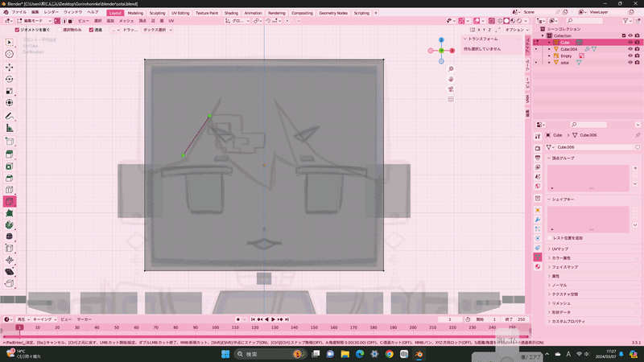Open the 編集モード mode dropdown
Screen dimensions: 644x362
pyautogui.click(x=34, y=21)
